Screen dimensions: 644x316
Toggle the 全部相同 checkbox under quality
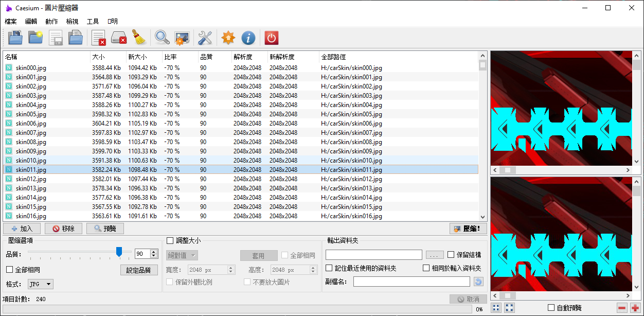click(x=9, y=270)
